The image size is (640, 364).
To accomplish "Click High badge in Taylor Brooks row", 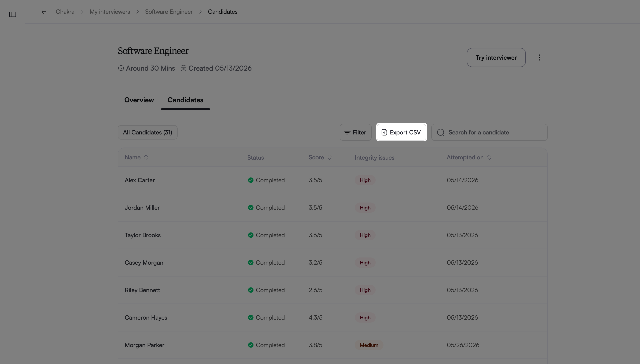I will (365, 235).
